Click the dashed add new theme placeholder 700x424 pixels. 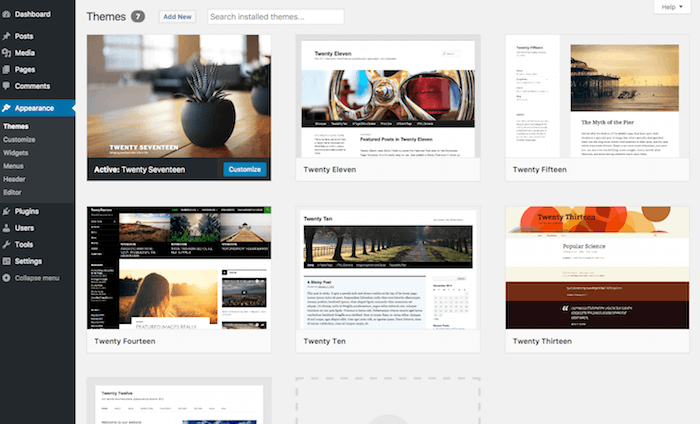pyautogui.click(x=388, y=401)
